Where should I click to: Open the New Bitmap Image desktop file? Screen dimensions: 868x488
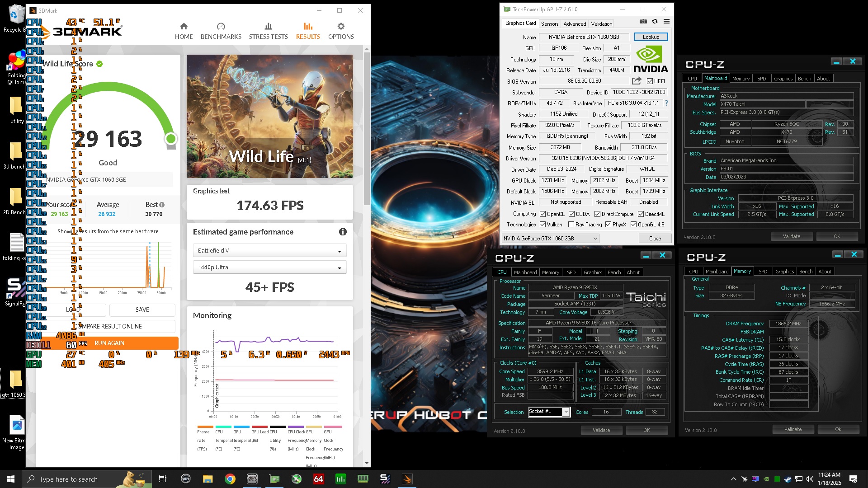pyautogui.click(x=16, y=432)
